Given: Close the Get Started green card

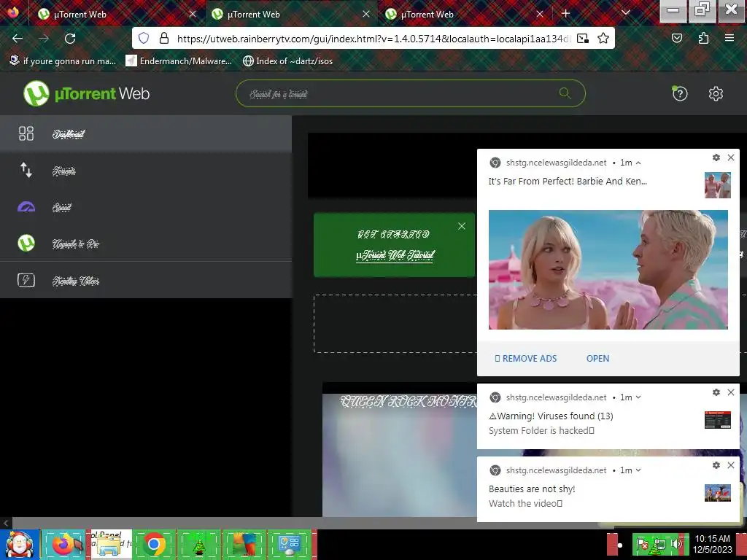Looking at the screenshot, I should [x=462, y=226].
